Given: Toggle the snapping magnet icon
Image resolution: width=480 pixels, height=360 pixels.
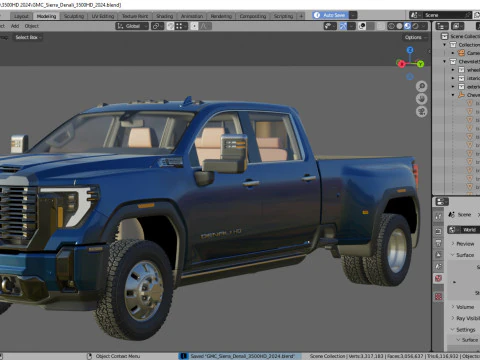Looking at the screenshot, I should coord(170,26).
